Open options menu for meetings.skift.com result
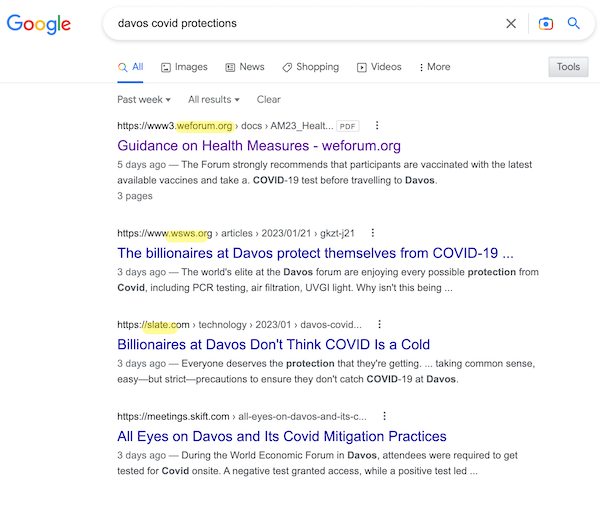The image size is (600, 532). pos(384,416)
